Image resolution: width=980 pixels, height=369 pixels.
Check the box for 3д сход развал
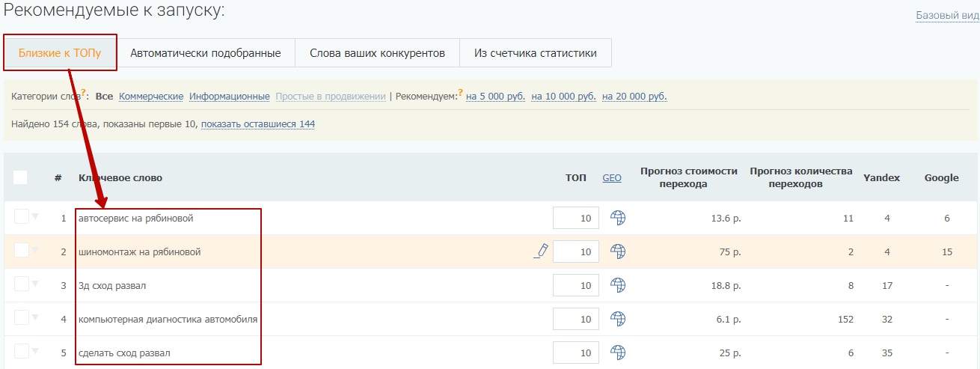[21, 284]
